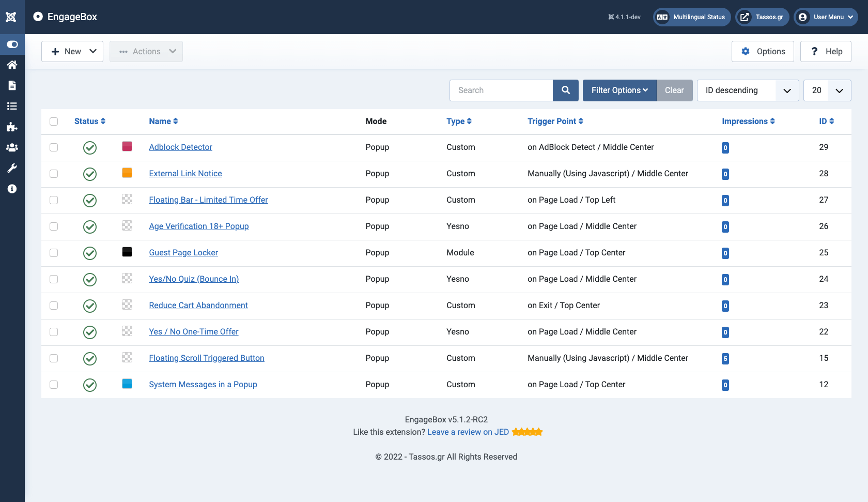The height and width of the screenshot is (502, 868).
Task: Sort table by Type column
Action: (x=459, y=121)
